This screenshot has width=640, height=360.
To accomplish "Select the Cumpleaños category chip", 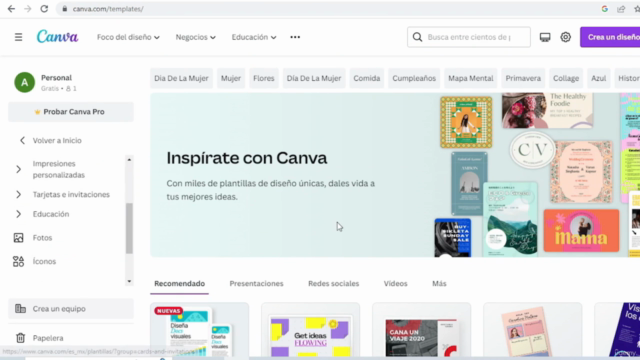I will pyautogui.click(x=414, y=78).
